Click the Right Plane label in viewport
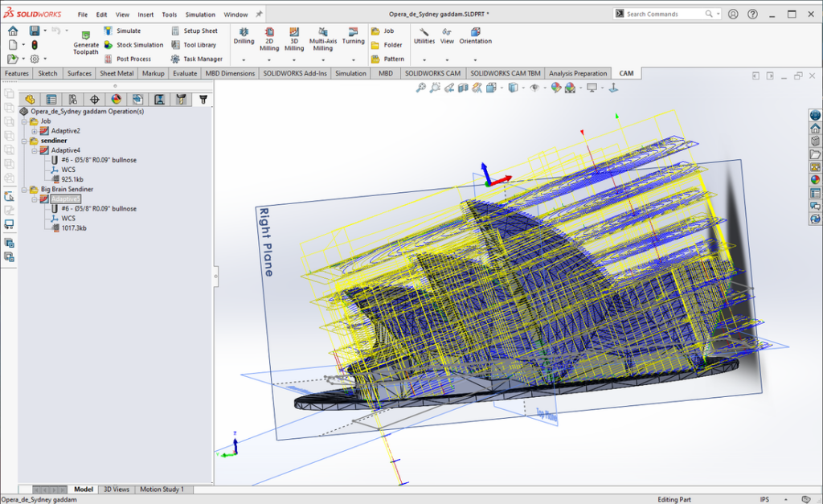 click(267, 242)
